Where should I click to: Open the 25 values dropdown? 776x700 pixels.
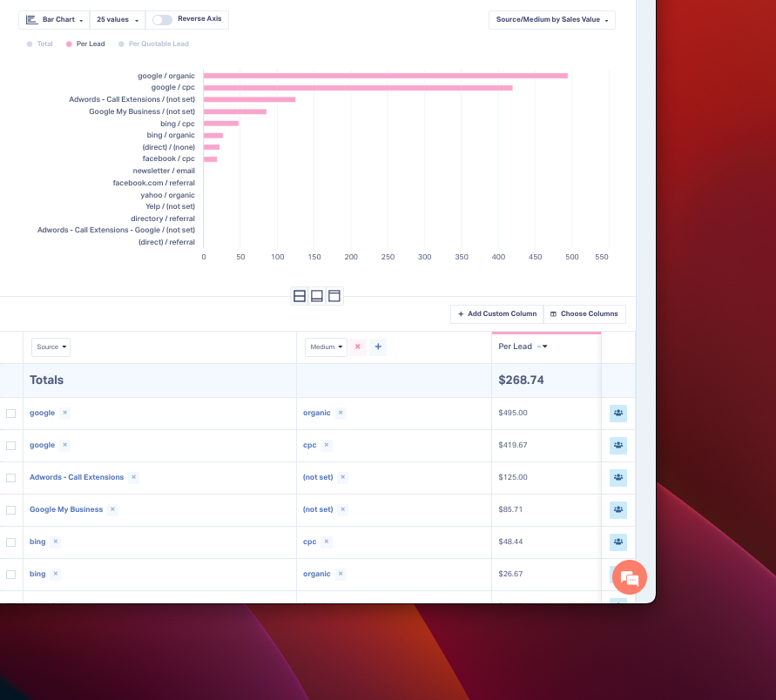tap(118, 20)
